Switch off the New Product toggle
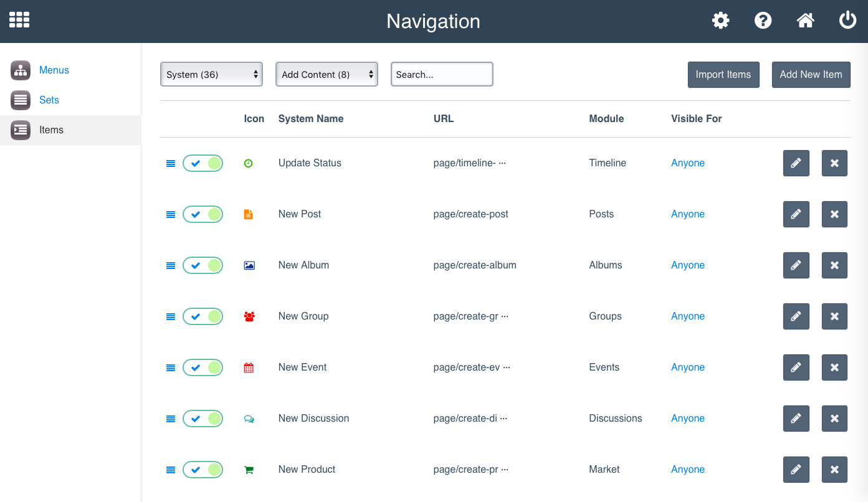 [203, 469]
